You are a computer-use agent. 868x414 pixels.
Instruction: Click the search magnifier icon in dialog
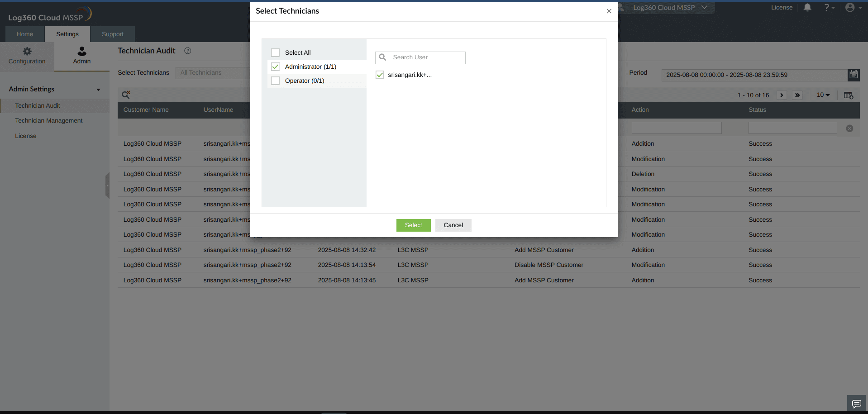(382, 57)
